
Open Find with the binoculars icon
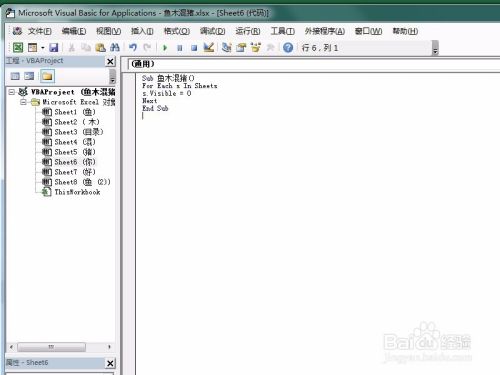[115, 48]
